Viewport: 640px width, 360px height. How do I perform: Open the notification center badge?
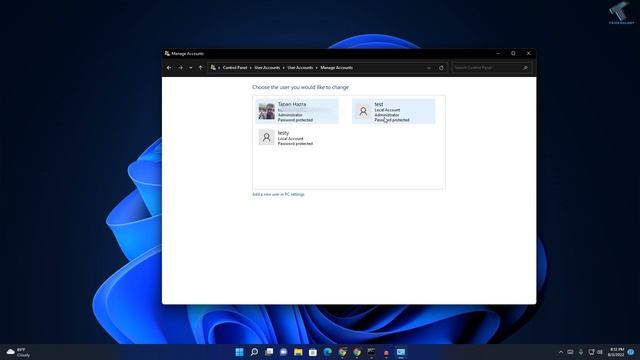pyautogui.click(x=631, y=352)
